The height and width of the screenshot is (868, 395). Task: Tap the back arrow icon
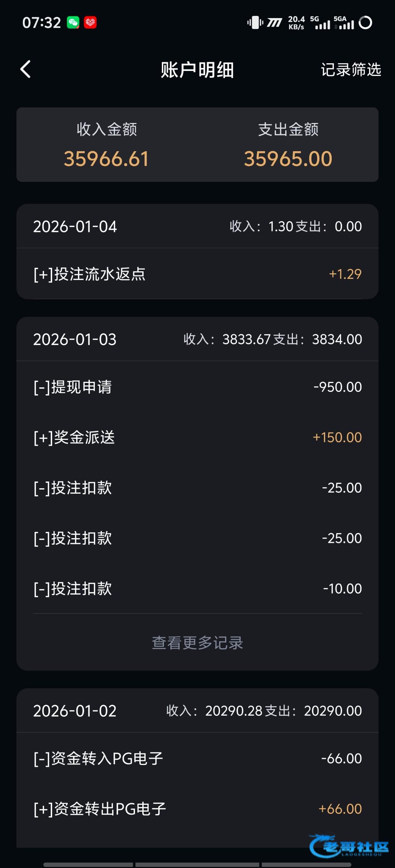coord(25,69)
